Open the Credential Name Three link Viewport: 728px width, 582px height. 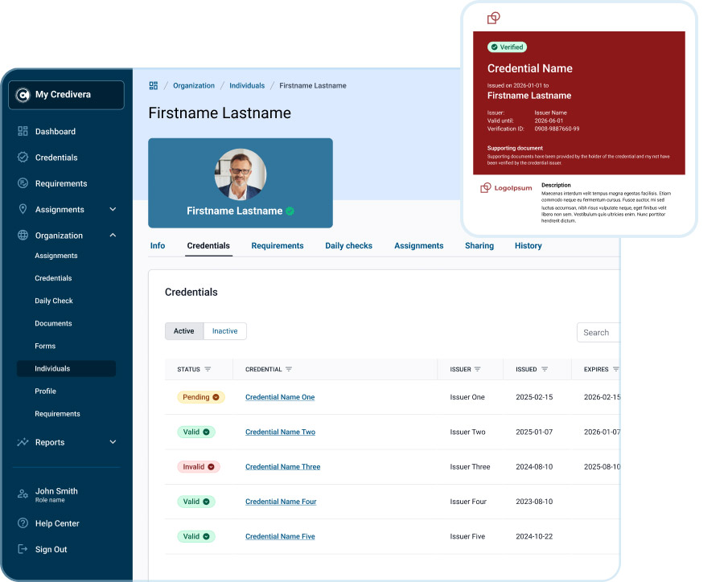coord(282,467)
